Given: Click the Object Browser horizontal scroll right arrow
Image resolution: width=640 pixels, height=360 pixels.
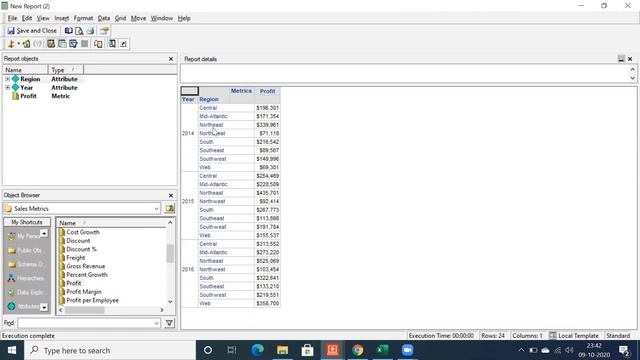Looking at the screenshot, I should 162,310.
